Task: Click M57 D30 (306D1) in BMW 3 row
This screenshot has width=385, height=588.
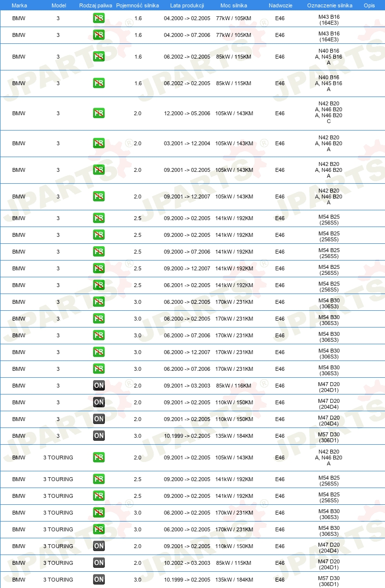Action: click(329, 437)
